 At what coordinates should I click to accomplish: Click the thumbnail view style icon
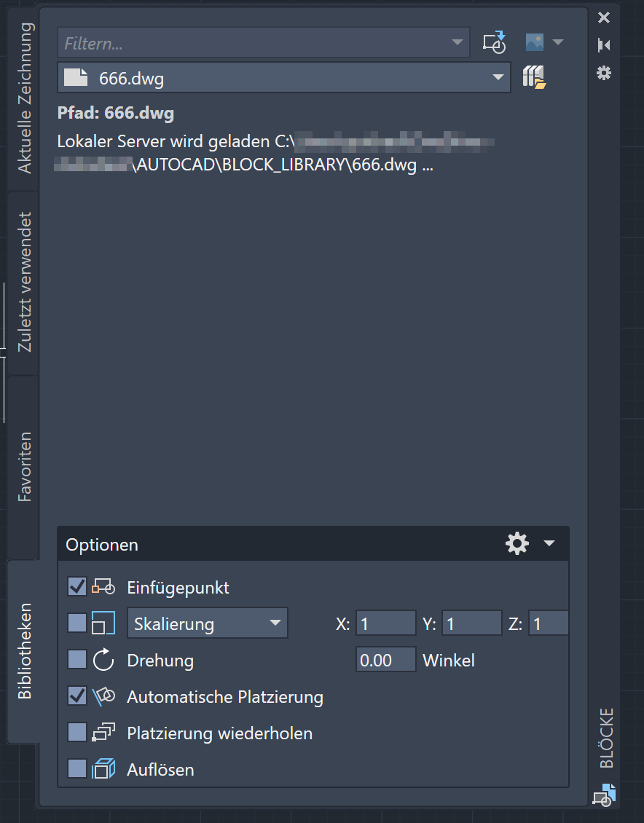click(534, 42)
